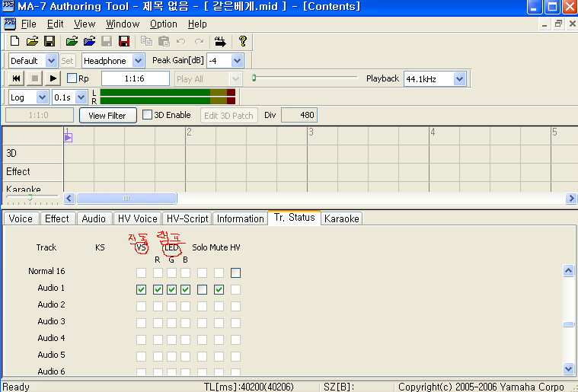
Task: Click the View Filter button
Action: [107, 115]
